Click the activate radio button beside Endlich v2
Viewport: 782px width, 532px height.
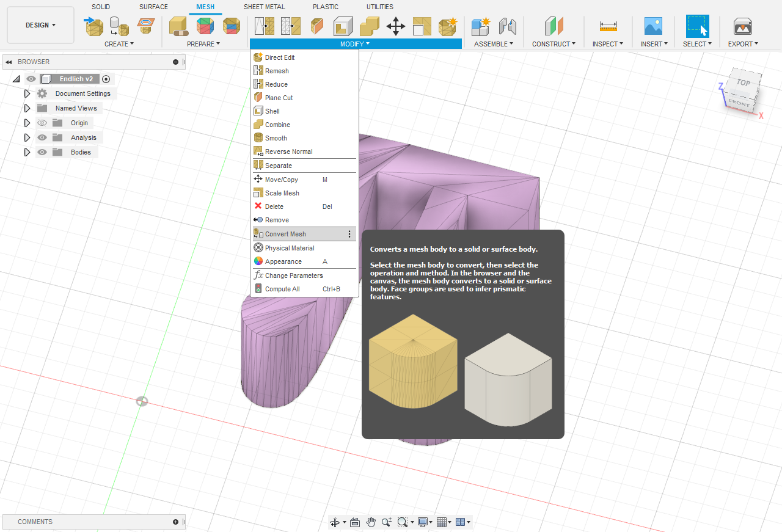click(x=106, y=79)
